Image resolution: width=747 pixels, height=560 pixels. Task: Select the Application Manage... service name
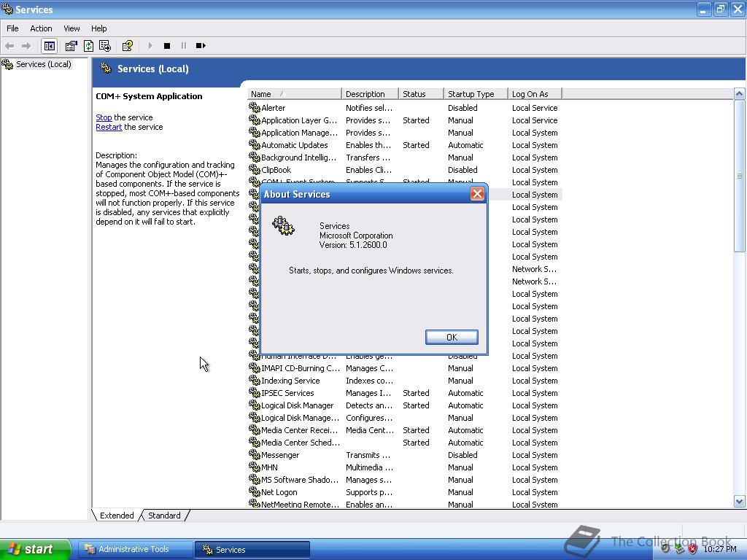coord(299,133)
